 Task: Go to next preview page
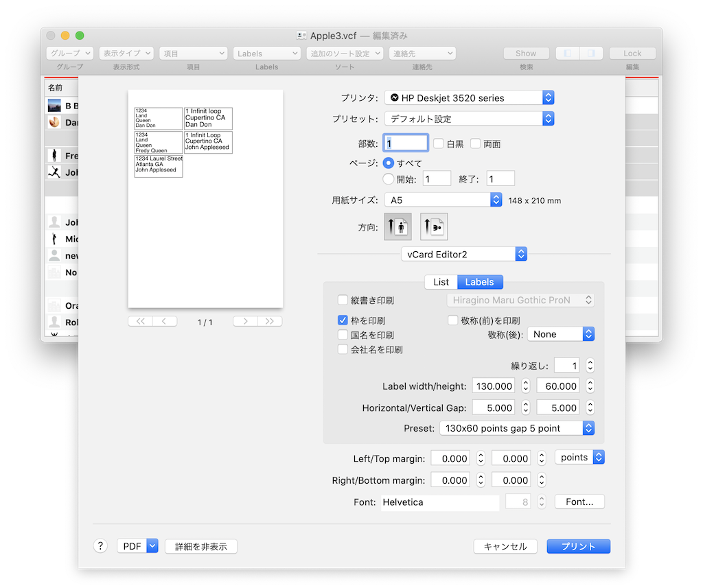[245, 321]
